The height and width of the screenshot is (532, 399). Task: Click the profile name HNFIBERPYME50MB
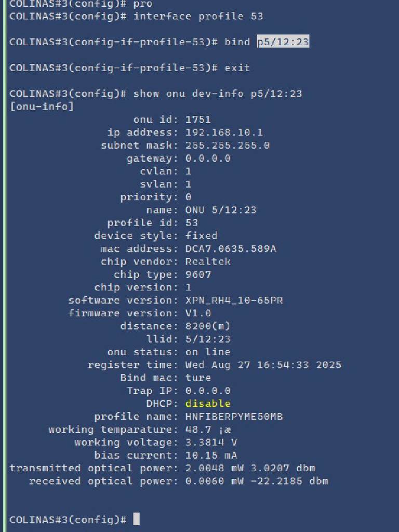pos(234,417)
